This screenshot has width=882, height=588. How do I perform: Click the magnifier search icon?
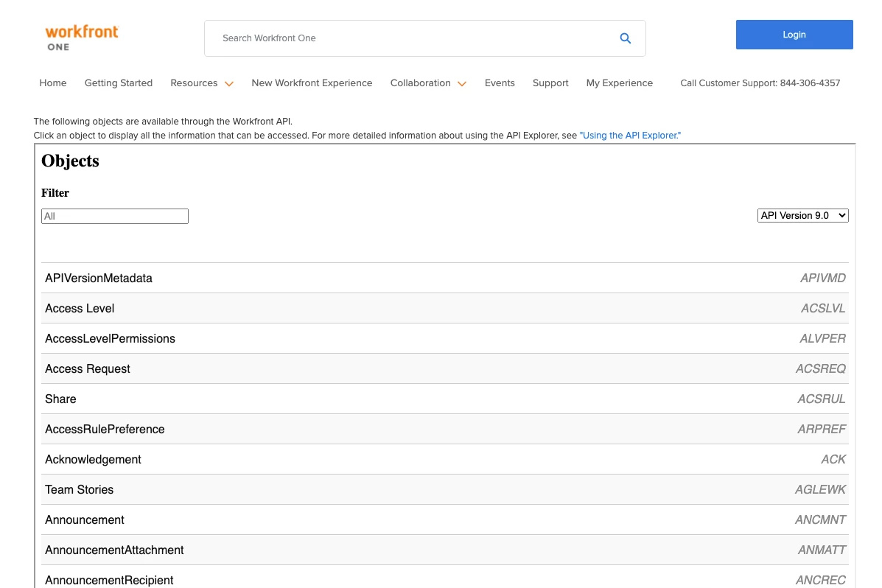[x=625, y=38]
